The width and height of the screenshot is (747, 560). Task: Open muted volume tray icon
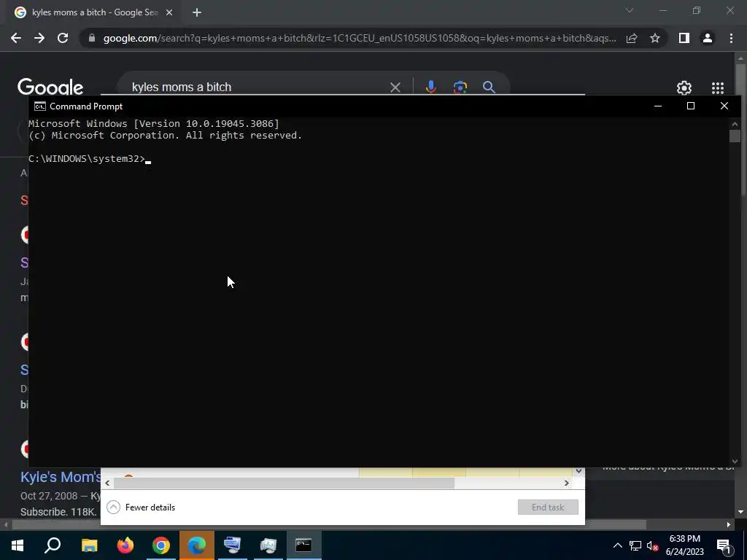point(653,545)
